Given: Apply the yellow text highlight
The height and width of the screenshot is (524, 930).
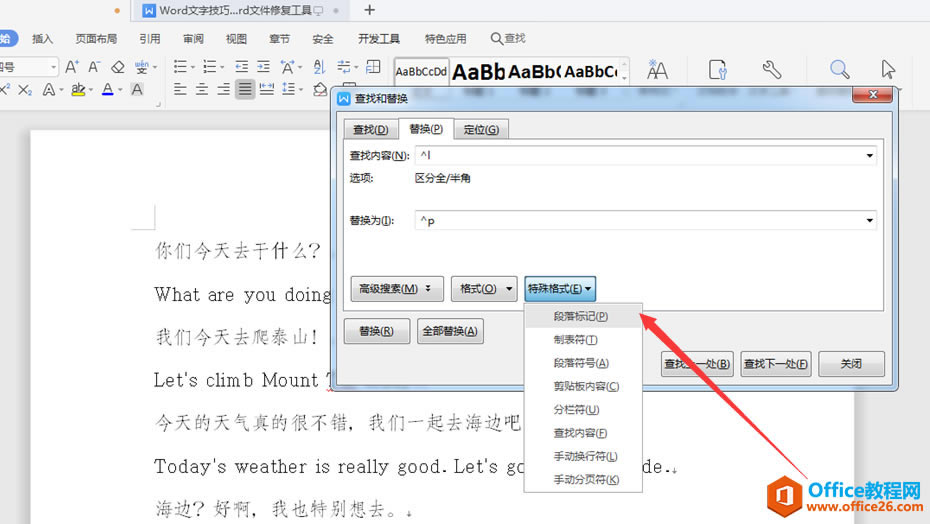Looking at the screenshot, I should pos(78,90).
